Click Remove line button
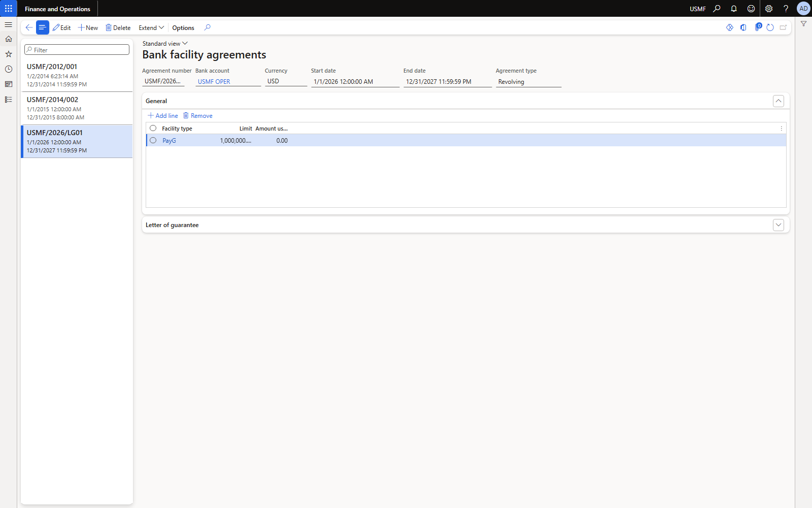Image resolution: width=812 pixels, height=508 pixels. [198, 116]
